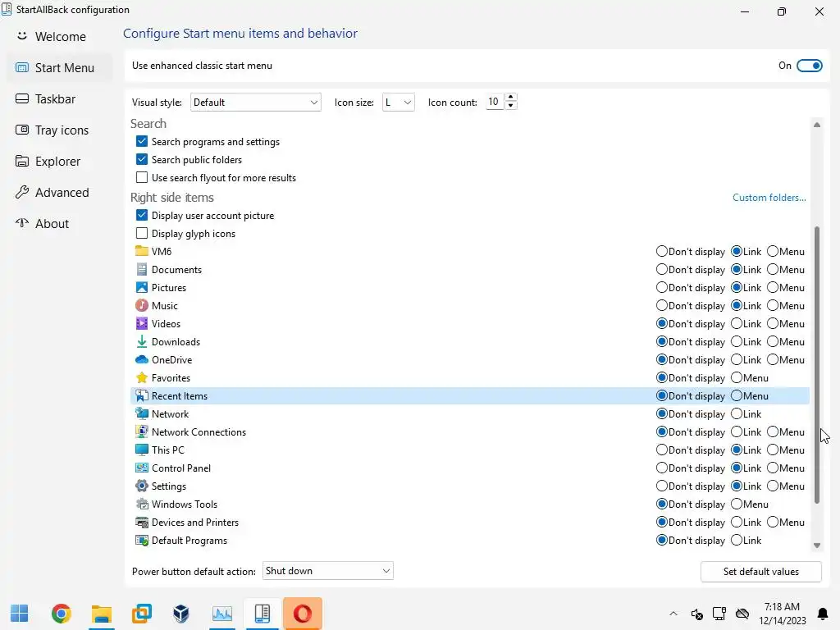
Task: Enable Display glyph icons checkbox
Action: (x=141, y=233)
